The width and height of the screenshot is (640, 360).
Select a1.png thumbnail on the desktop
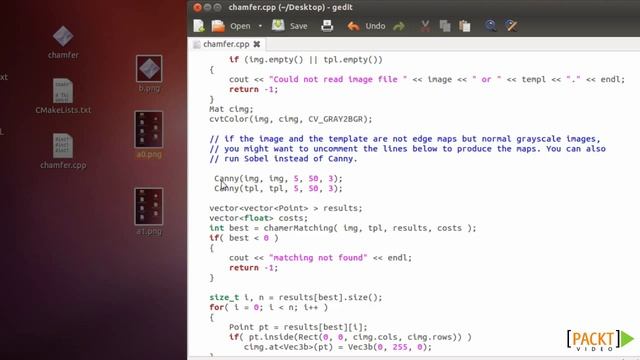tap(149, 211)
